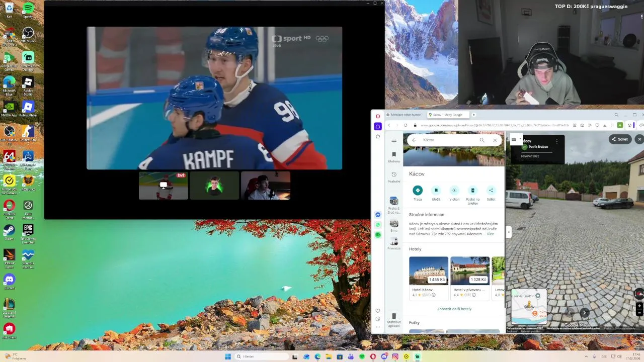Advance Street View with forward arrow
This screenshot has height=362, width=644.
(x=585, y=313)
